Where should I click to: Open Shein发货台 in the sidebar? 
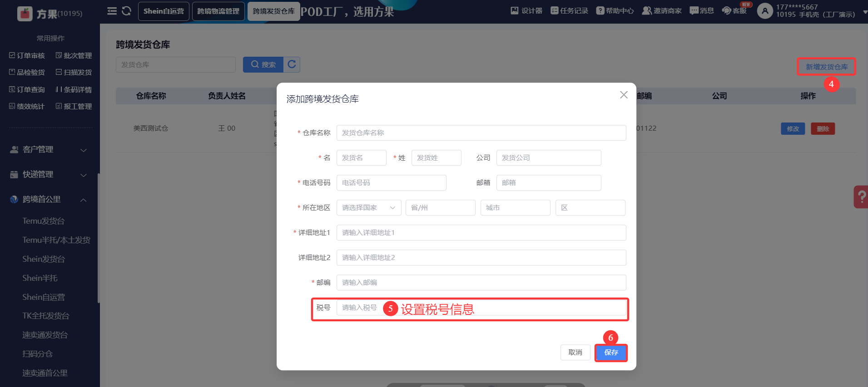[44, 259]
